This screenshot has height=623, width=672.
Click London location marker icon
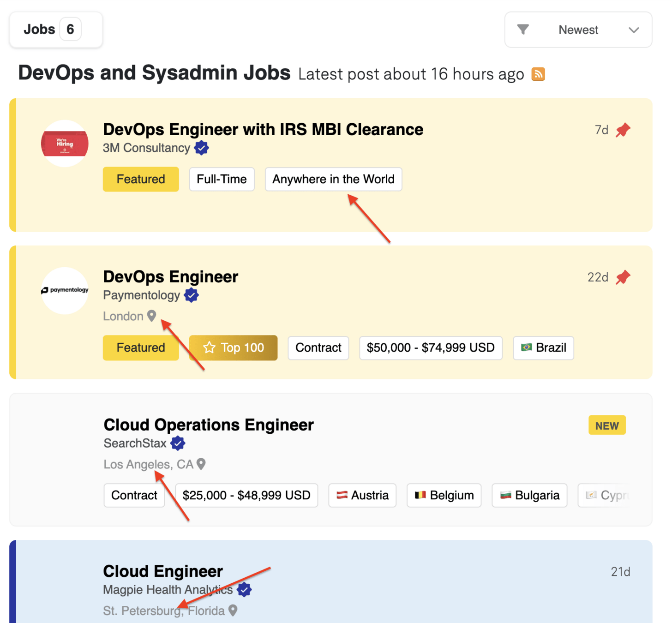point(151,316)
